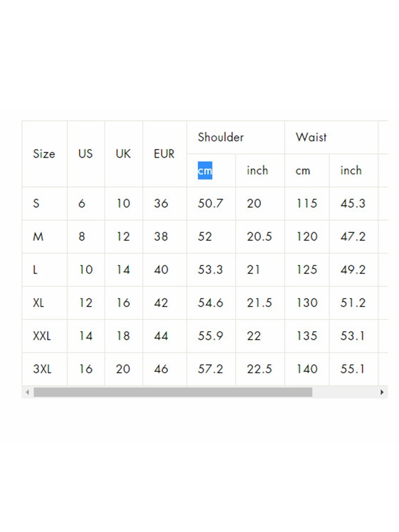Select the size S row label
Screen dimensions: 399x532
point(36,203)
